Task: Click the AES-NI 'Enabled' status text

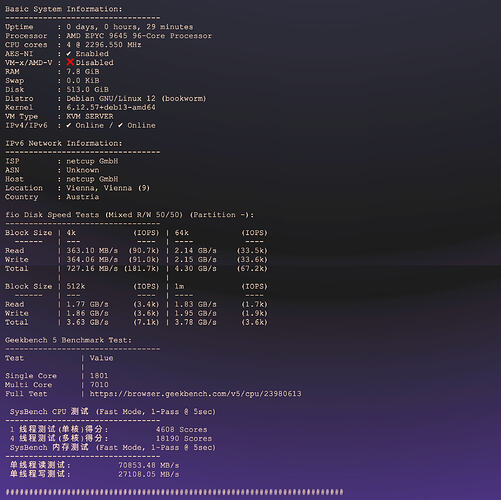Action: tap(92, 54)
